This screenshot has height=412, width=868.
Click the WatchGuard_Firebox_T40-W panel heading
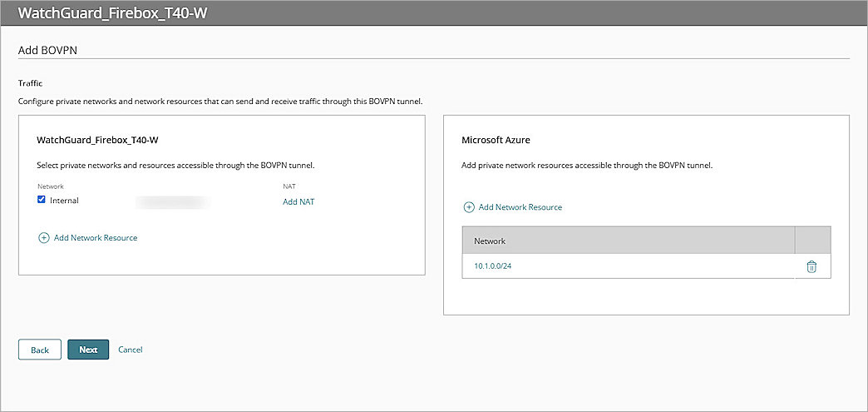(97, 141)
